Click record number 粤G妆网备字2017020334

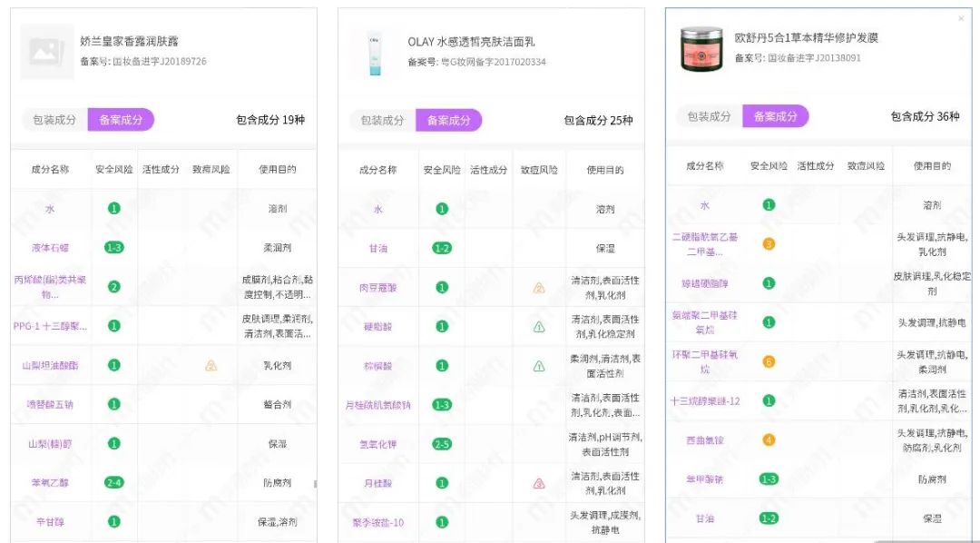(494, 62)
